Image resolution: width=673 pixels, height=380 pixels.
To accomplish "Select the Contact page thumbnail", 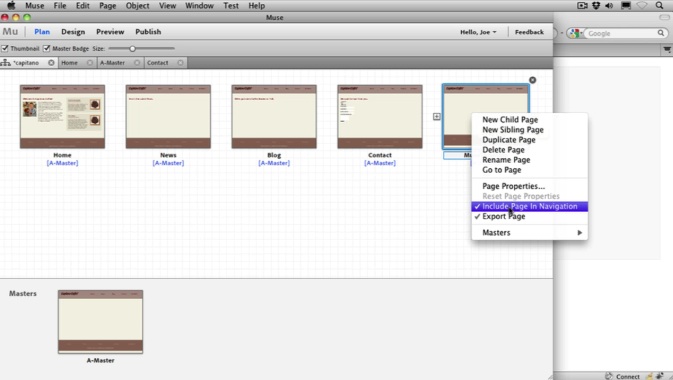I will point(380,116).
